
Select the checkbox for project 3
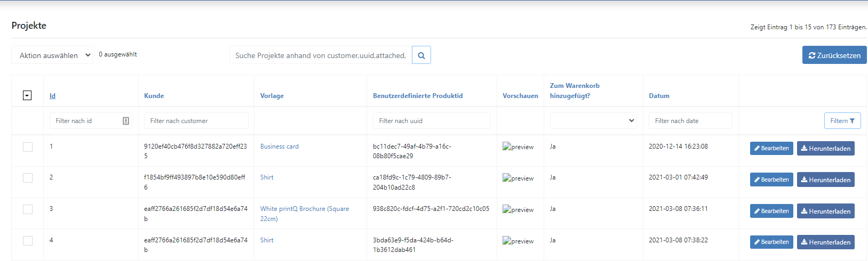28,209
